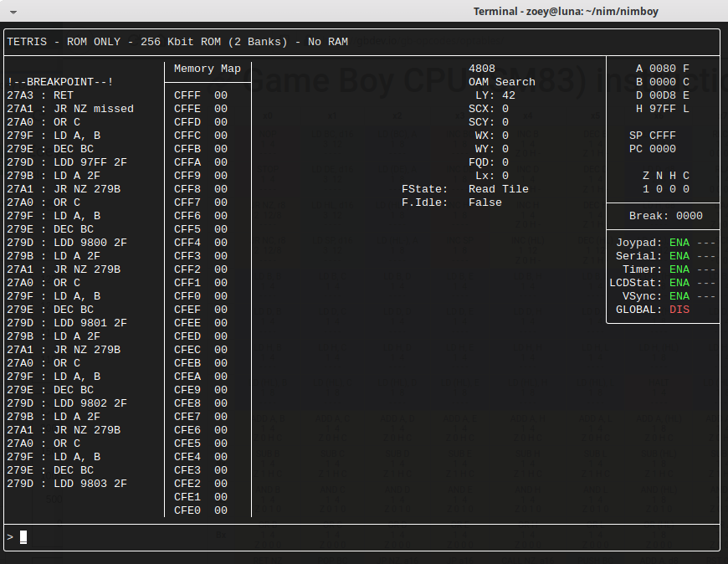This screenshot has width=728, height=564.
Task: Select memory address CFFF in the Memory Map
Action: coord(187,95)
